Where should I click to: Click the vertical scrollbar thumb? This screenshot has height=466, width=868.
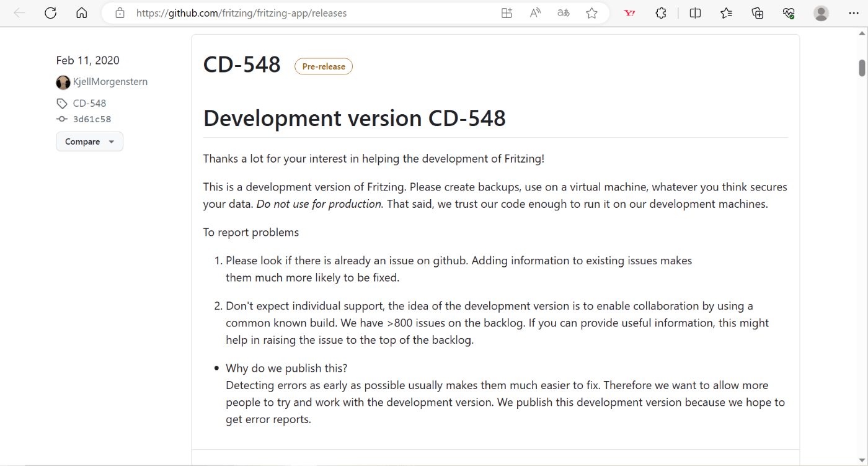coord(862,68)
